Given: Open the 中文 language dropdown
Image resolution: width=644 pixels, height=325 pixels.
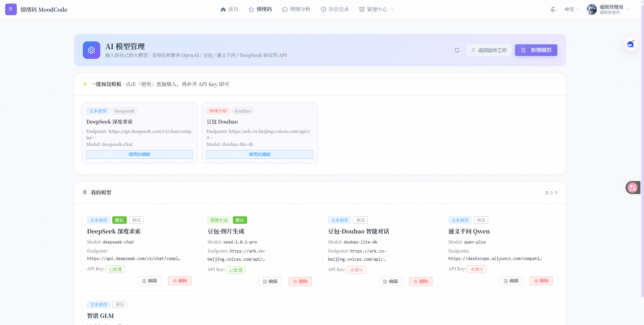Looking at the screenshot, I should point(572,9).
